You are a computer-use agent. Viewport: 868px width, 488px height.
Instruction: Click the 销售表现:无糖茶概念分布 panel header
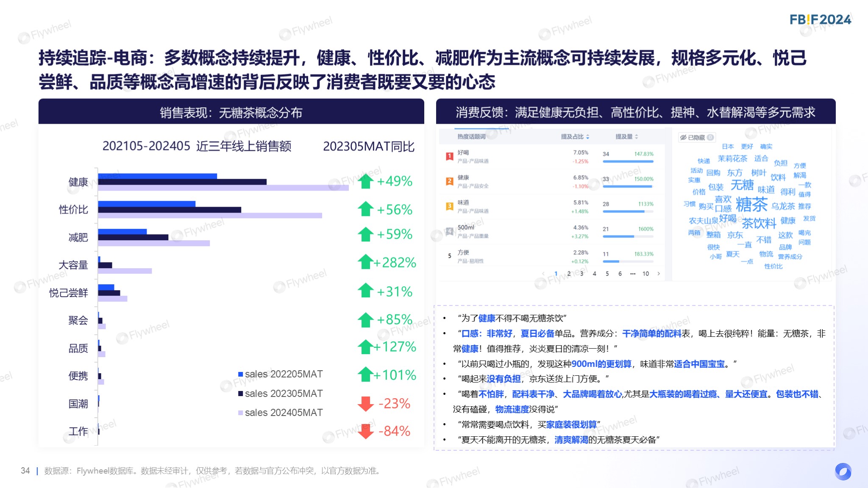[x=231, y=112]
